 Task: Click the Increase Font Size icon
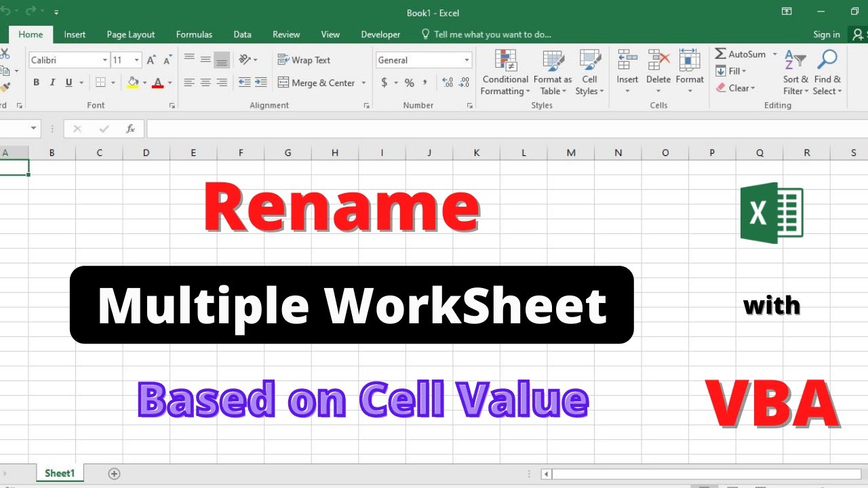151,60
